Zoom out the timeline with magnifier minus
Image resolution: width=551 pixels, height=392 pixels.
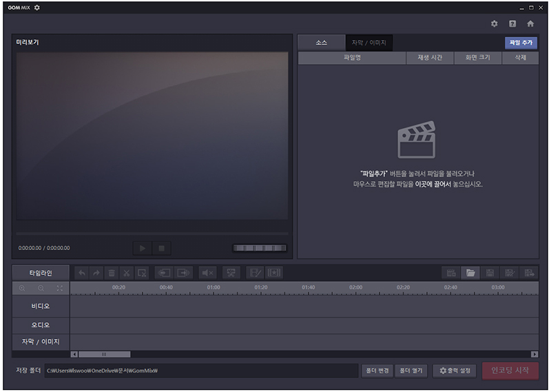coord(41,288)
